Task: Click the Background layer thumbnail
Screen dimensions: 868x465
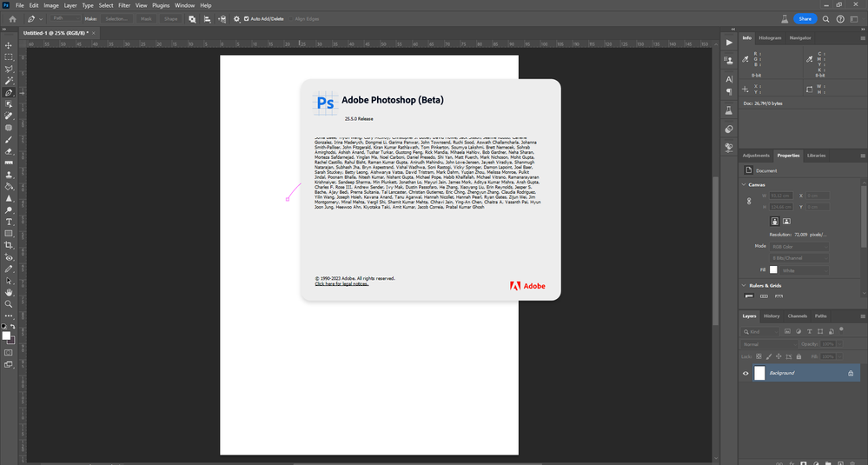Action: click(x=759, y=373)
